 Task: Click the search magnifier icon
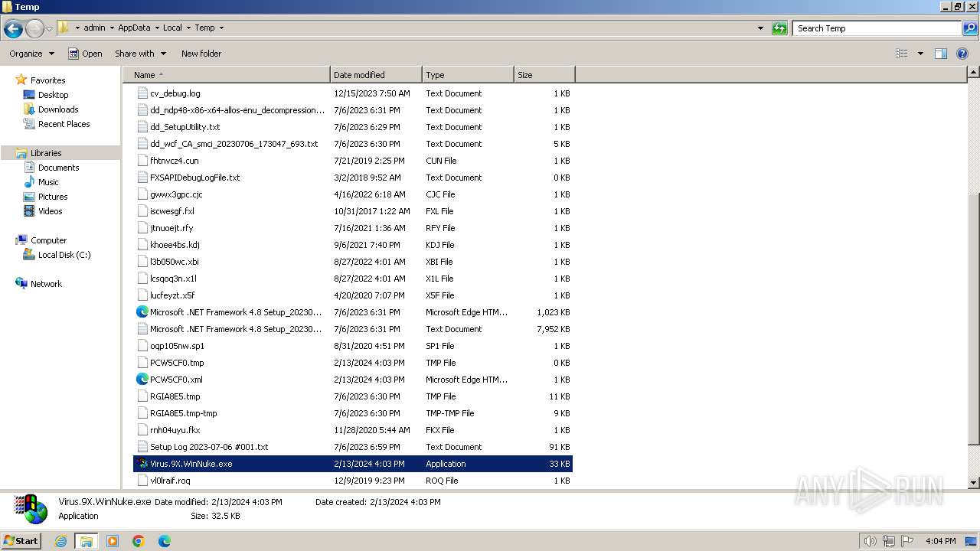click(969, 28)
